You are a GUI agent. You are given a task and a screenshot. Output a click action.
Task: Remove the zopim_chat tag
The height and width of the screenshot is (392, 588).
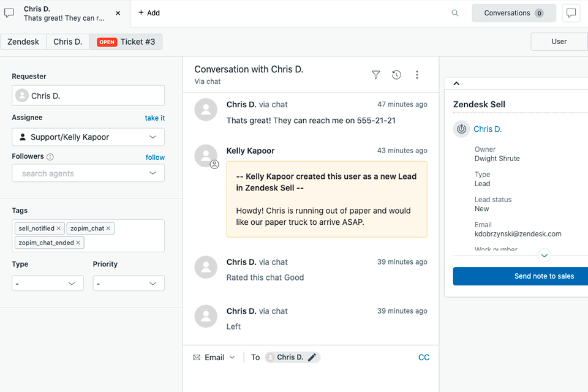coord(108,228)
